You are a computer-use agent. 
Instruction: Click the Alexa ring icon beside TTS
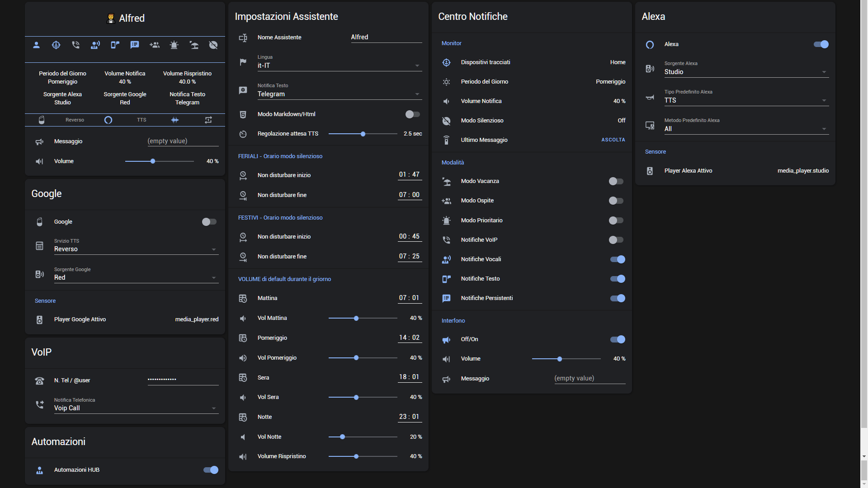click(x=108, y=120)
